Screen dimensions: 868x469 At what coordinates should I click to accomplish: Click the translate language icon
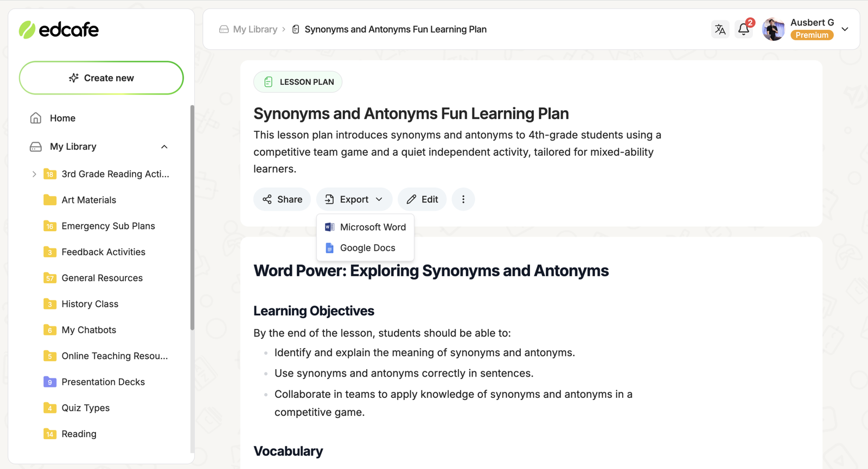720,29
